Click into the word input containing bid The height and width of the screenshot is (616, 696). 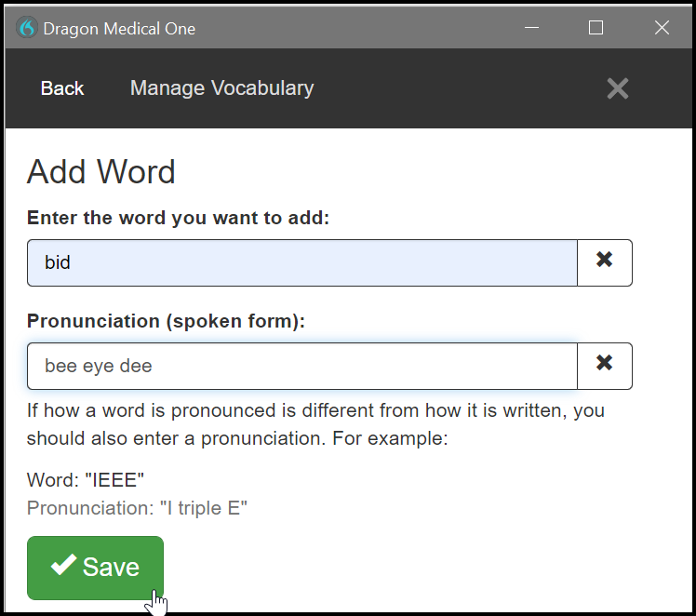coord(302,262)
